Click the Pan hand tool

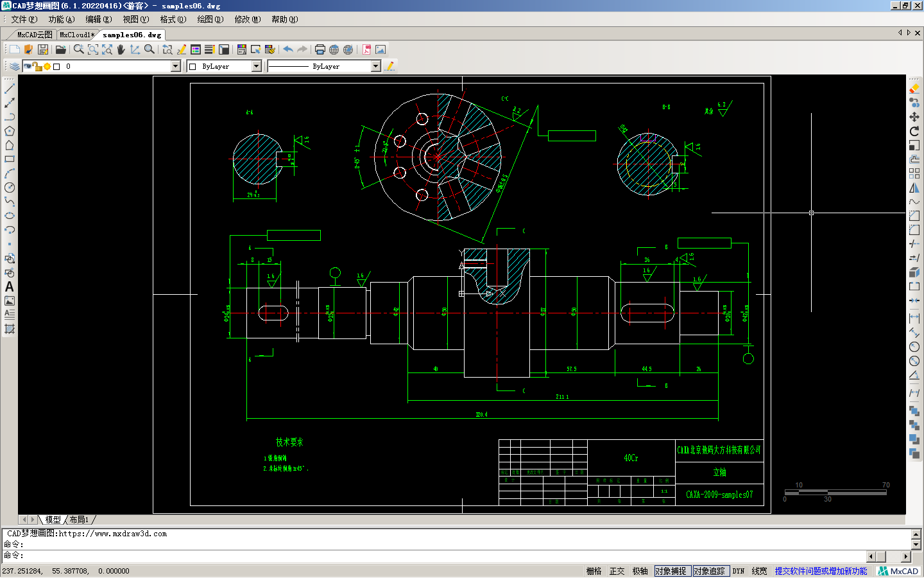click(121, 49)
